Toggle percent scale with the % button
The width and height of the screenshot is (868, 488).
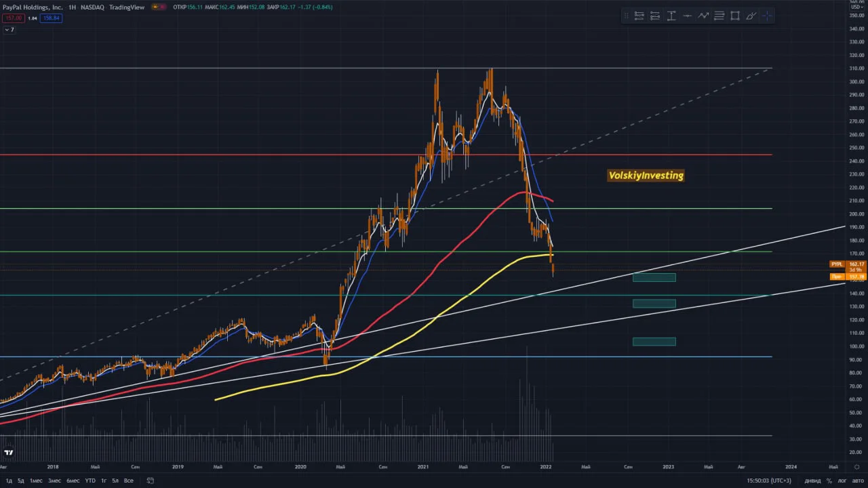pos(829,481)
